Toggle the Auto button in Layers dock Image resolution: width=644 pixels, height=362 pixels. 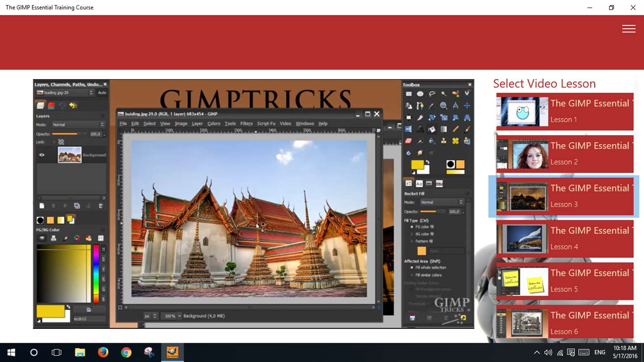(x=102, y=93)
